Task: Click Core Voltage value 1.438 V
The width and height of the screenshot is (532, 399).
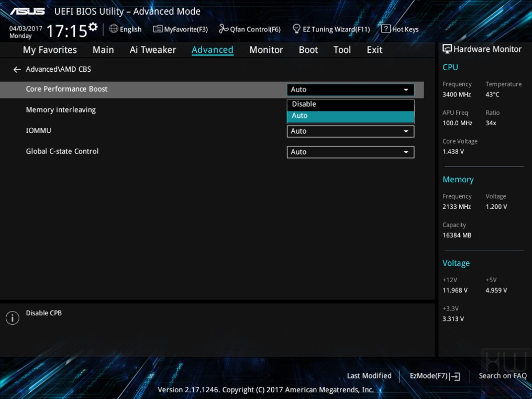Action: tap(453, 152)
